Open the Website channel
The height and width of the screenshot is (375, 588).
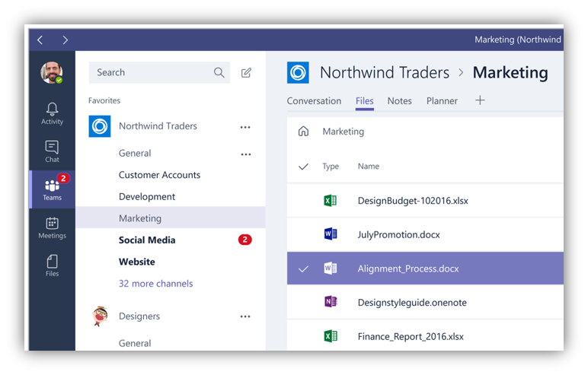coord(137,262)
